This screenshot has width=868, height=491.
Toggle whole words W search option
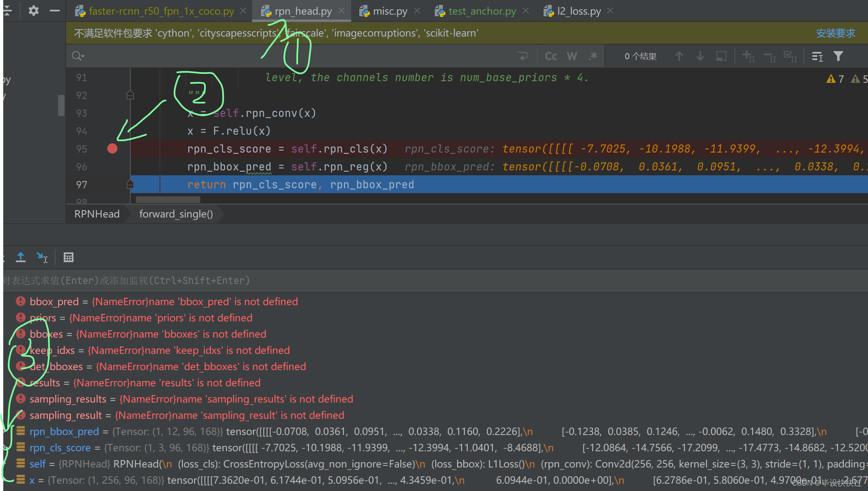pyautogui.click(x=572, y=56)
